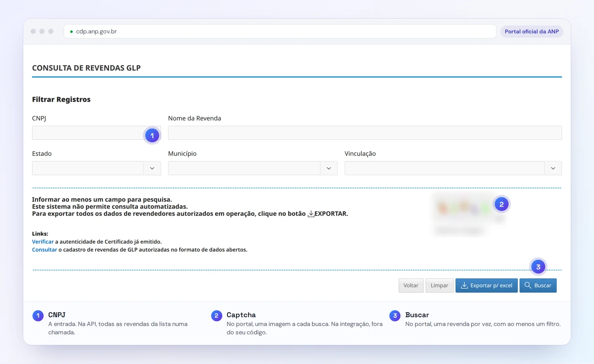Click the export icon beside EXPORTAR text
Image resolution: width=594 pixels, height=364 pixels.
311,214
